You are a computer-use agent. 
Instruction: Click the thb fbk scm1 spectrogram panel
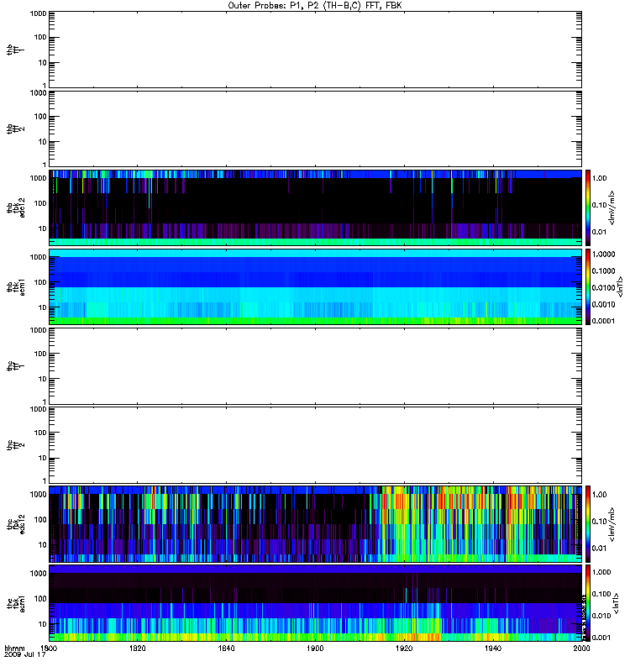[x=315, y=286]
